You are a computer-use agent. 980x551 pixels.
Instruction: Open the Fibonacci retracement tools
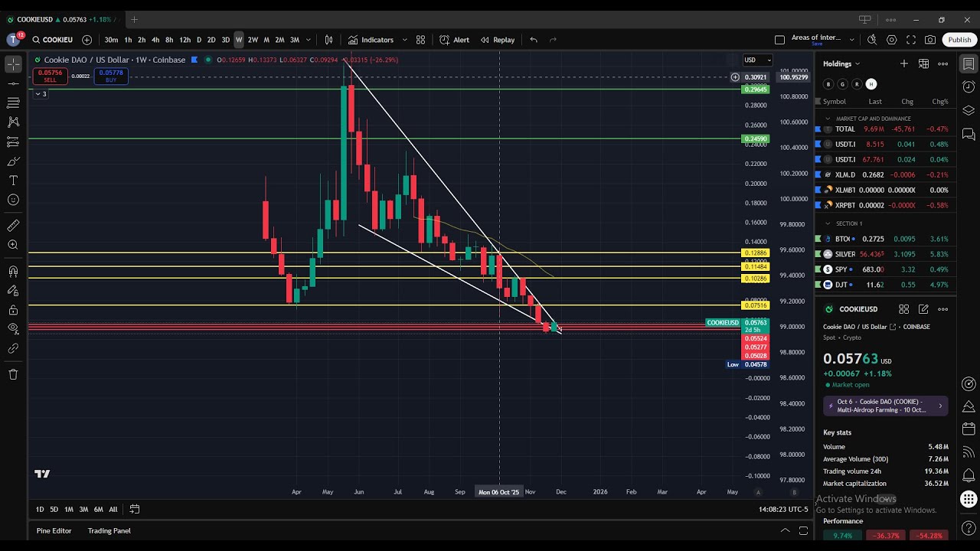[13, 103]
